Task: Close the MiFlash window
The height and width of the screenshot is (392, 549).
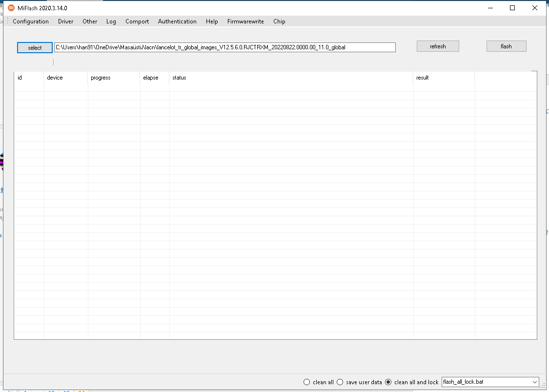Action: pyautogui.click(x=535, y=8)
